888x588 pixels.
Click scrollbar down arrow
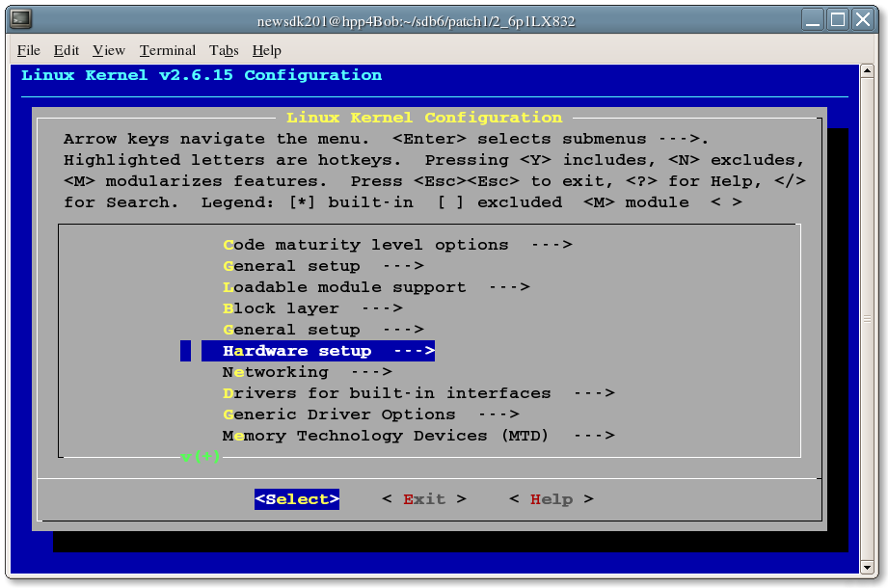(x=867, y=567)
